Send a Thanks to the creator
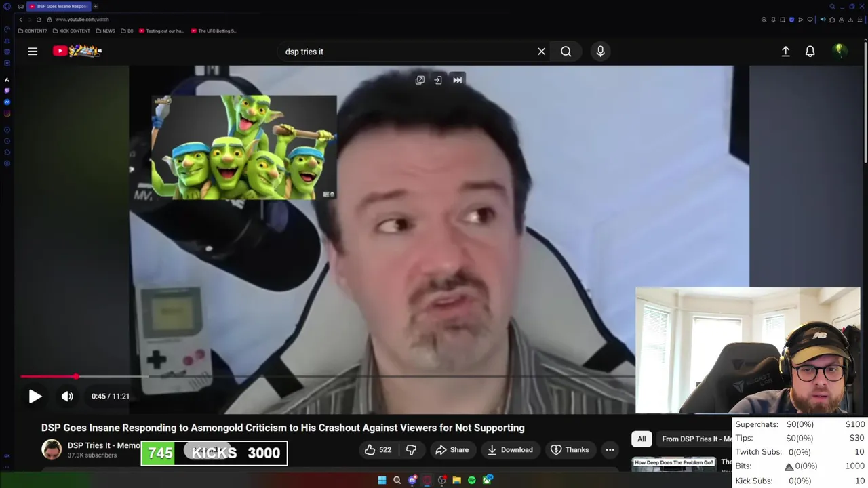The width and height of the screenshot is (868, 488). [x=570, y=450]
